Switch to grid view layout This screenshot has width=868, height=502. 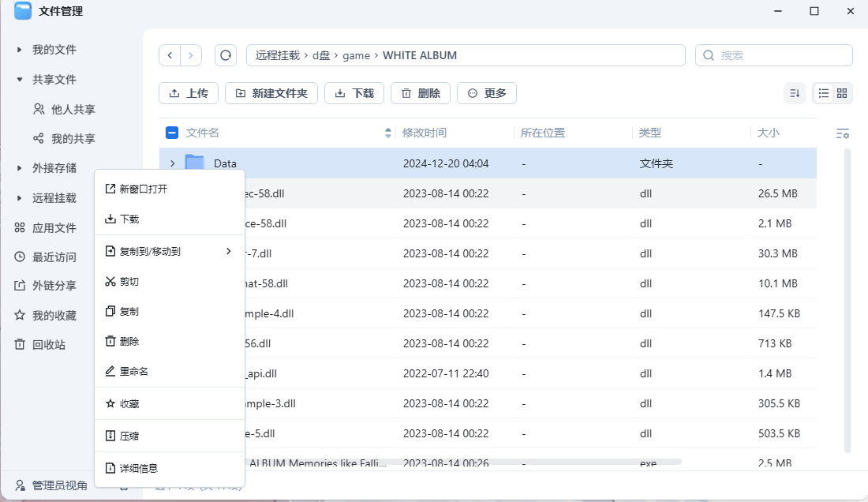pyautogui.click(x=842, y=93)
